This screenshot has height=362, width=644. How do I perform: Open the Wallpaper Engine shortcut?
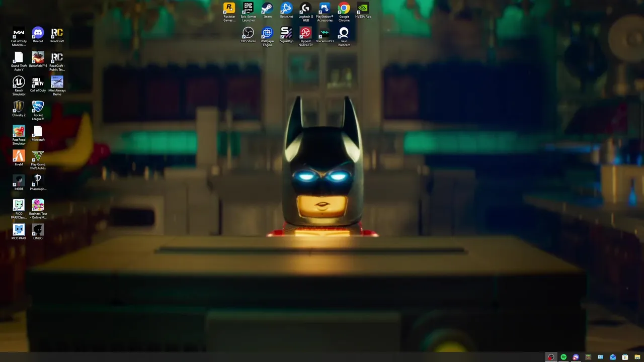coord(267,37)
